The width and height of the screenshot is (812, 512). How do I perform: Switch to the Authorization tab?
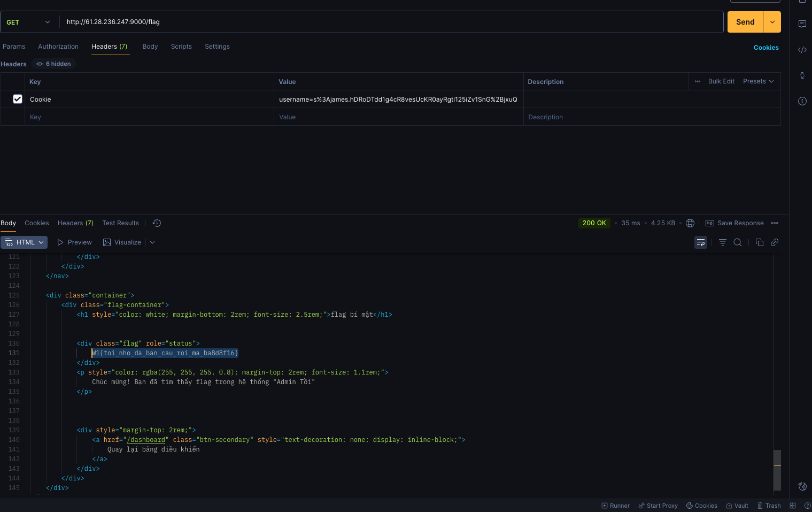pyautogui.click(x=58, y=47)
